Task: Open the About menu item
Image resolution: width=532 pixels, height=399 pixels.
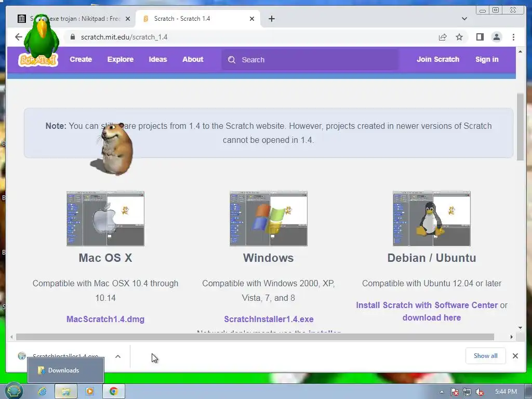Action: coord(193,59)
